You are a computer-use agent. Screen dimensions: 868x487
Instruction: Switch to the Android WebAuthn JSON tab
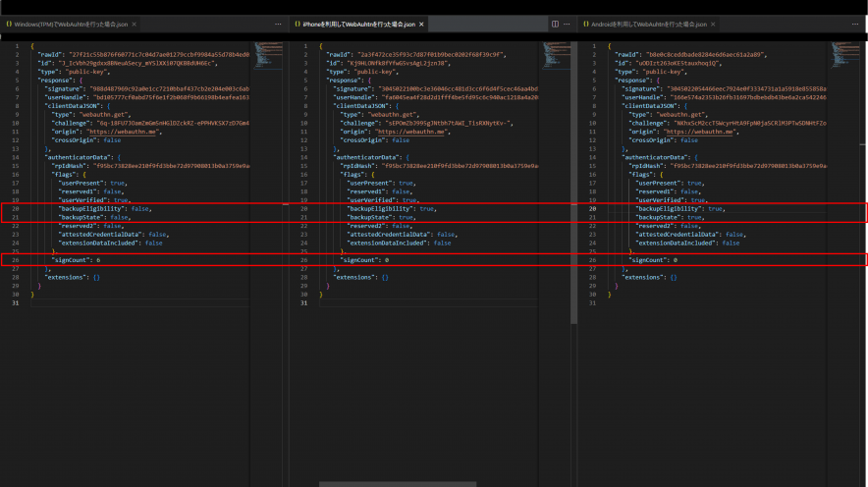(648, 23)
